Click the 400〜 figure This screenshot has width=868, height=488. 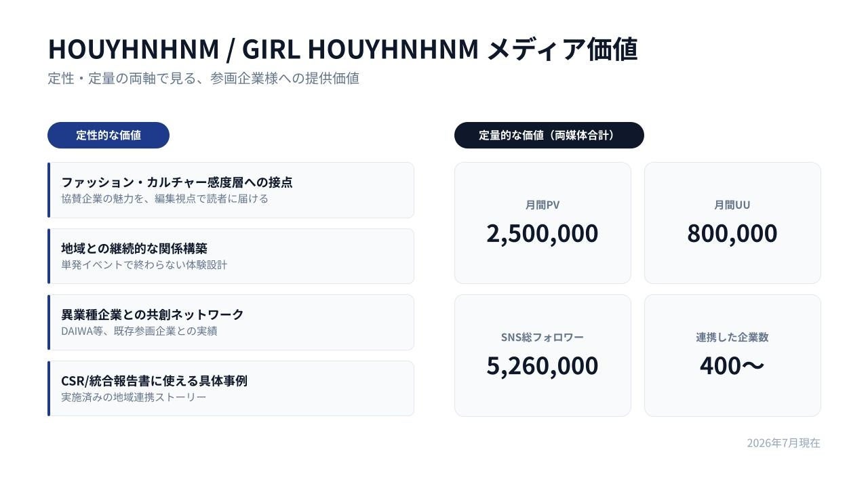coord(732,366)
